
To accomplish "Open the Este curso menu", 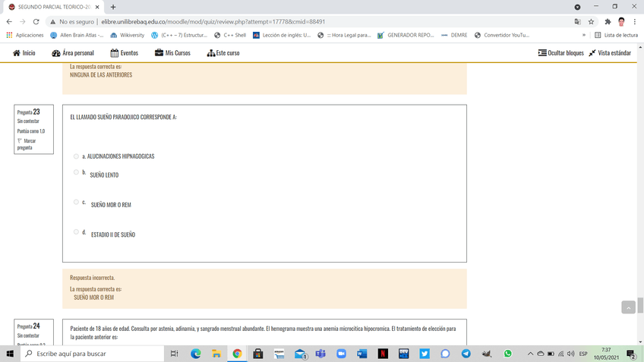I will (223, 53).
